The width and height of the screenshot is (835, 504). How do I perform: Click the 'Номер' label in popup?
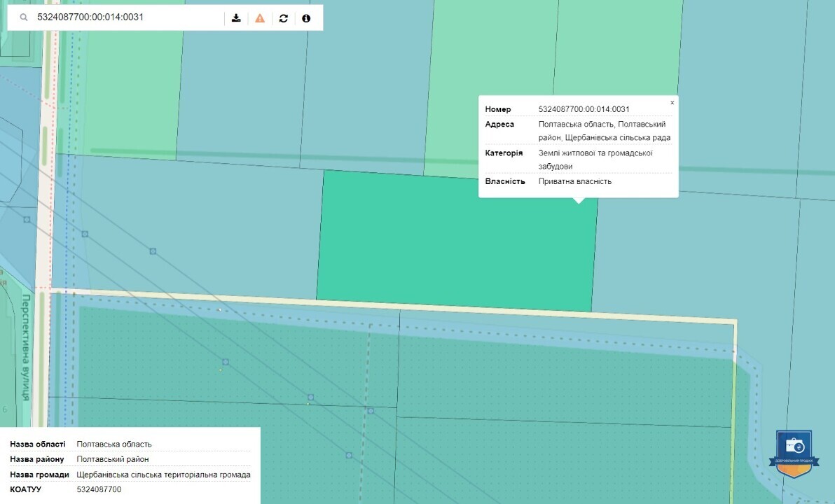coord(498,109)
